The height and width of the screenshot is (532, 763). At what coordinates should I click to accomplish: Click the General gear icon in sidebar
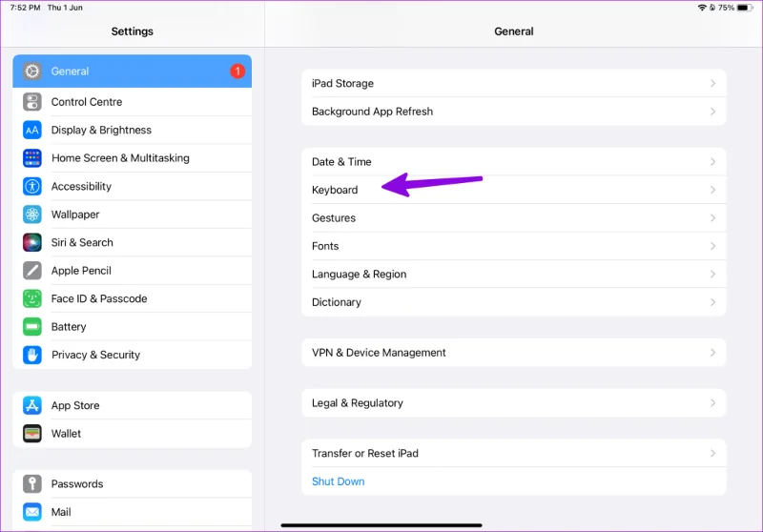[32, 72]
